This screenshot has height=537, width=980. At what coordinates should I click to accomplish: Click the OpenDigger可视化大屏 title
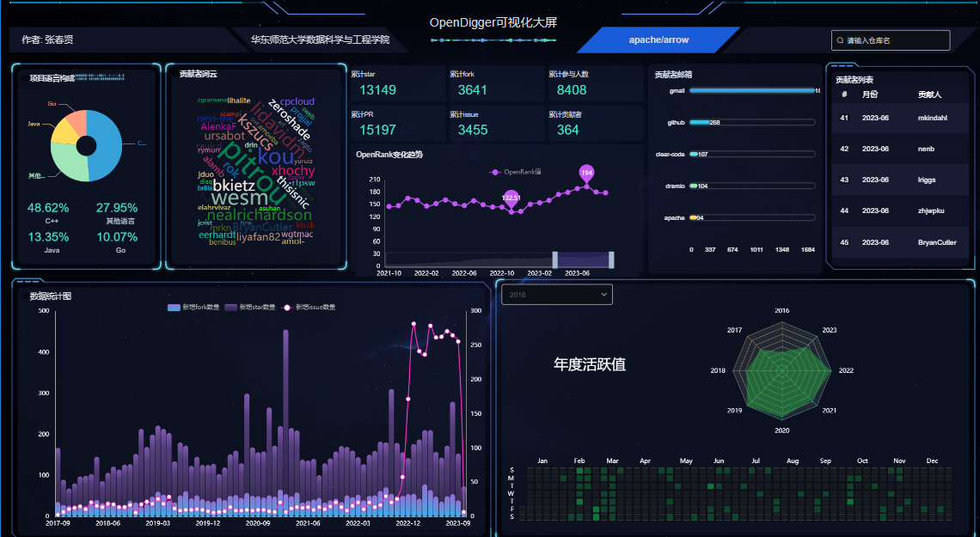[x=493, y=23]
